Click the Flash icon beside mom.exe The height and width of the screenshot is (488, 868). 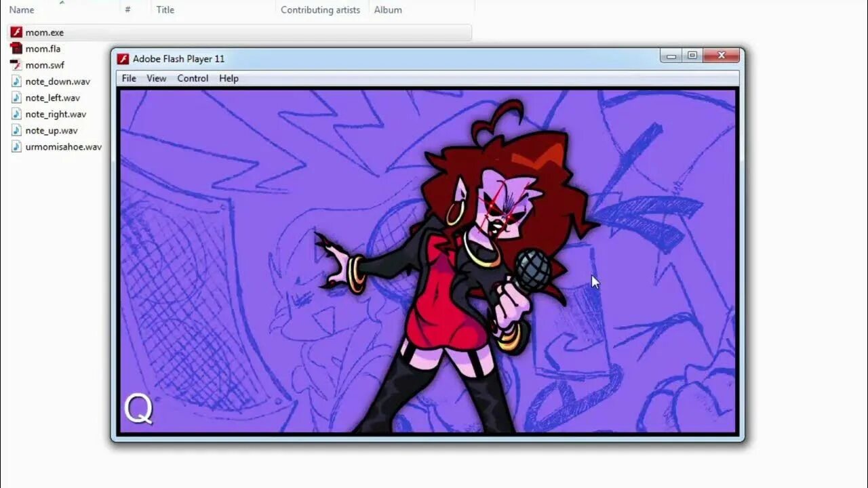click(x=16, y=32)
